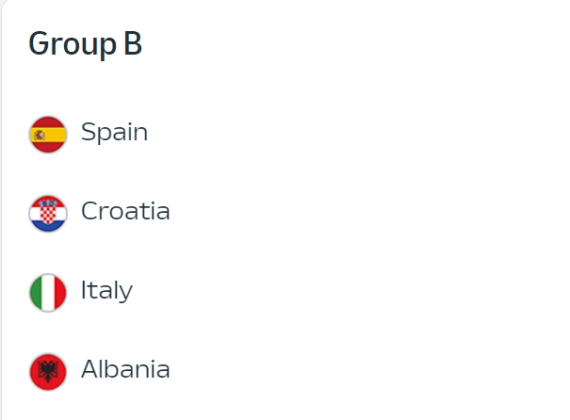Select the Croatia flag icon

click(x=48, y=213)
